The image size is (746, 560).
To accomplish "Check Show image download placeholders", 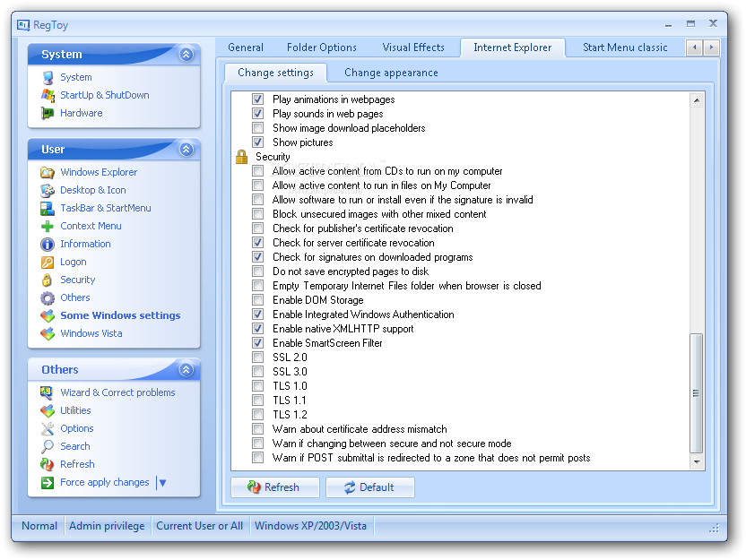I will (x=258, y=128).
